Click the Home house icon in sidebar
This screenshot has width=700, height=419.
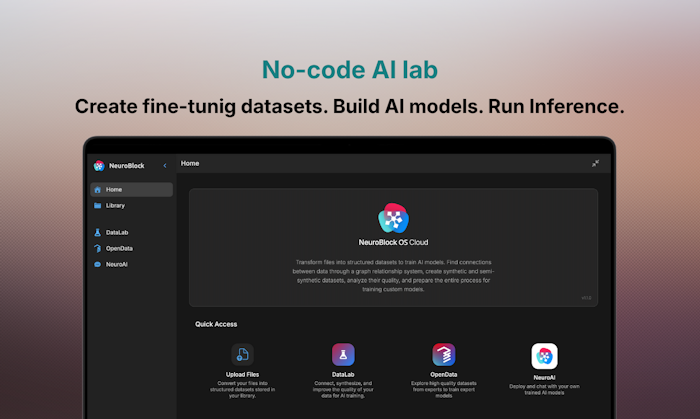(98, 190)
